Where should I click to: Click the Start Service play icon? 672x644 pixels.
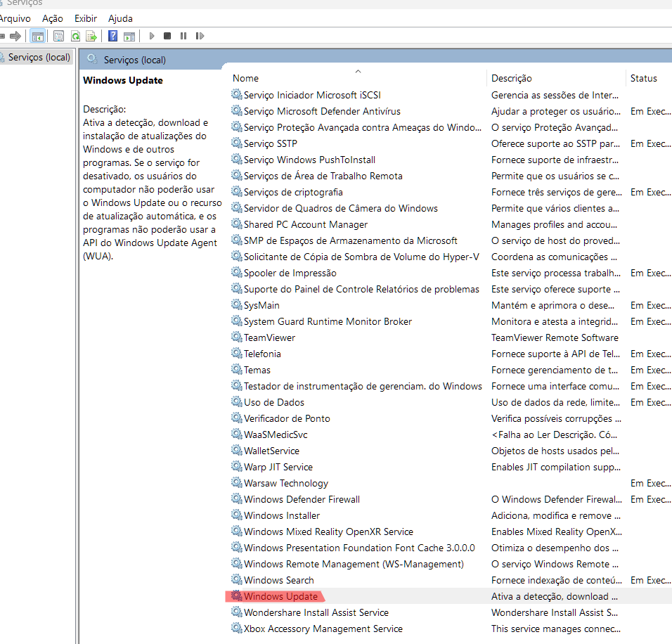152,36
